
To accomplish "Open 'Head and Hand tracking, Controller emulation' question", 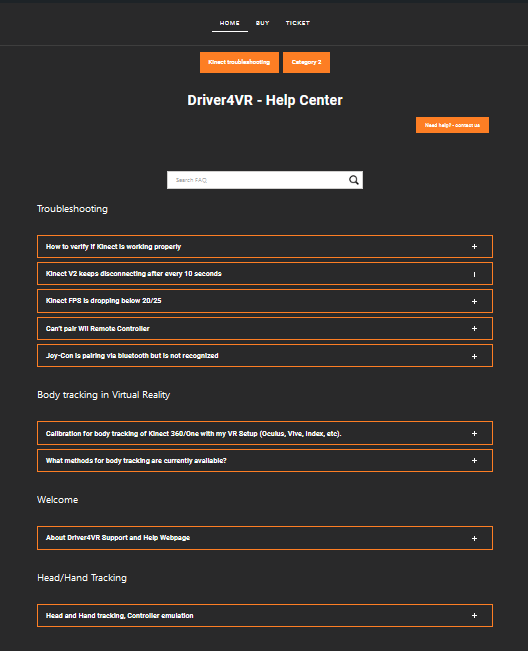I will tap(120, 615).
